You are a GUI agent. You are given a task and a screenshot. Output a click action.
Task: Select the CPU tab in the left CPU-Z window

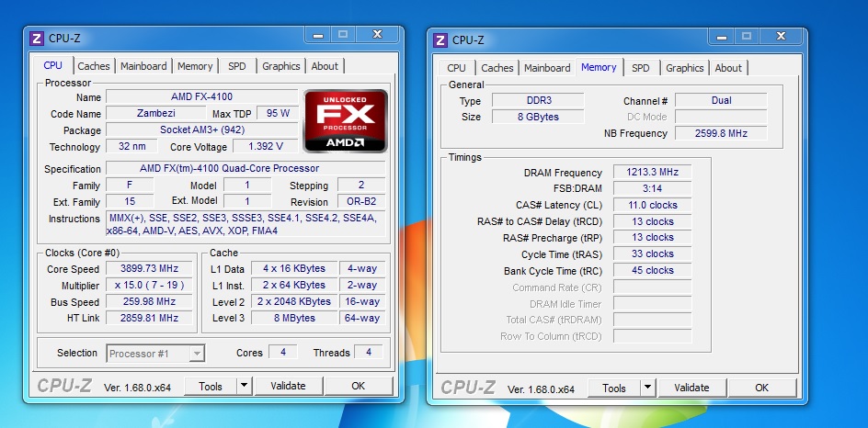53,65
